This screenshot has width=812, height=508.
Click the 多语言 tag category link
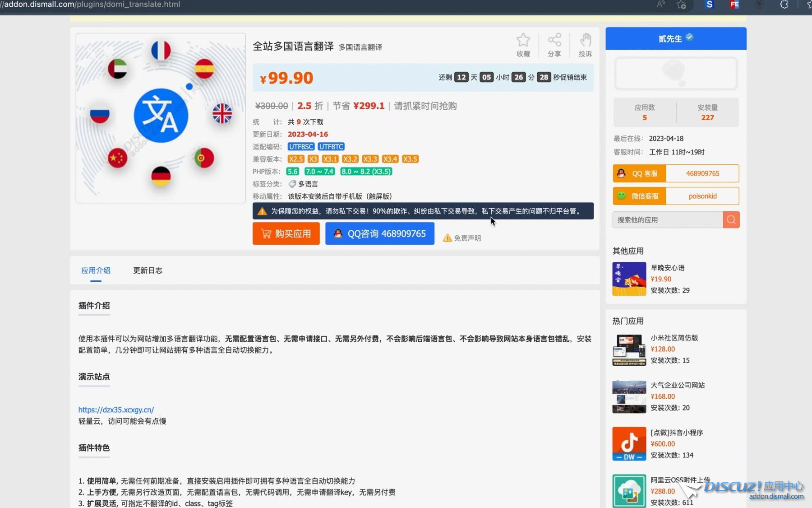click(308, 184)
